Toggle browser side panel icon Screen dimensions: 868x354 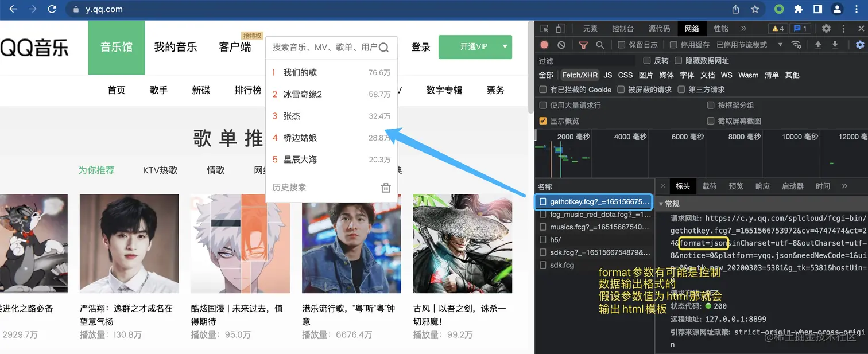pyautogui.click(x=818, y=9)
